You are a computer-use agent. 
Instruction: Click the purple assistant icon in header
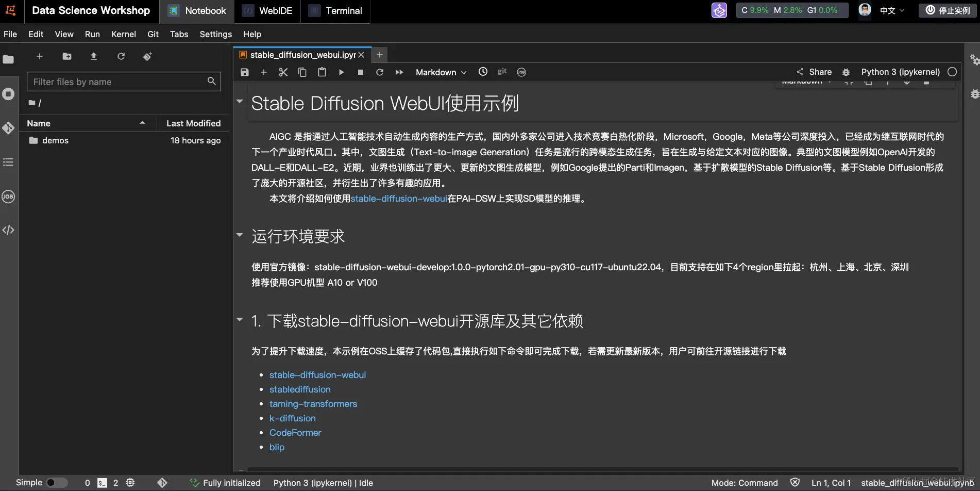point(719,10)
